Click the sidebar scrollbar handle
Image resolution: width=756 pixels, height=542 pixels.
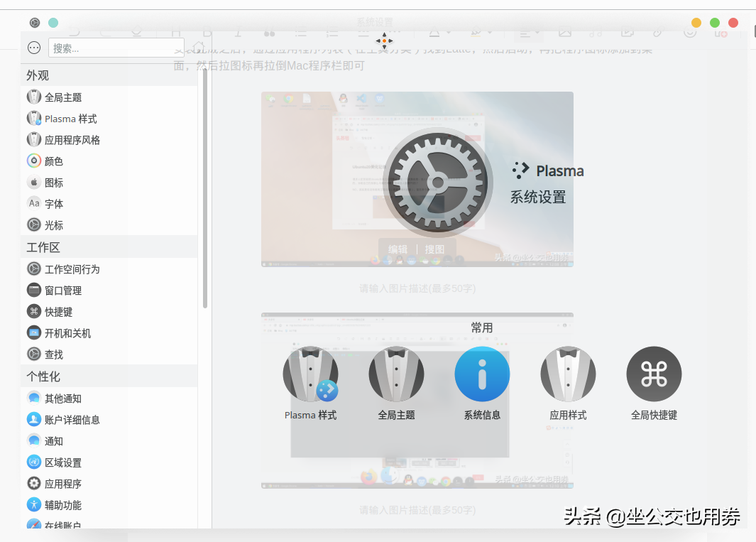205,188
